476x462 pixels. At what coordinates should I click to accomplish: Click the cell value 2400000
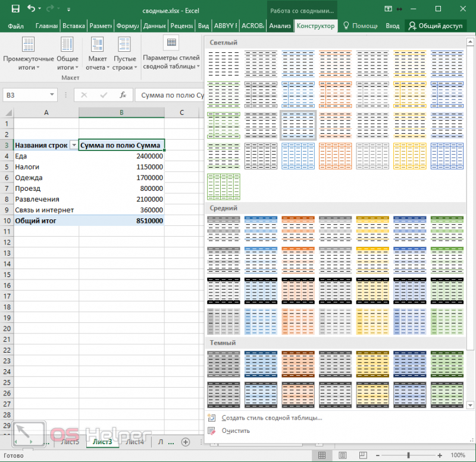pyautogui.click(x=121, y=156)
